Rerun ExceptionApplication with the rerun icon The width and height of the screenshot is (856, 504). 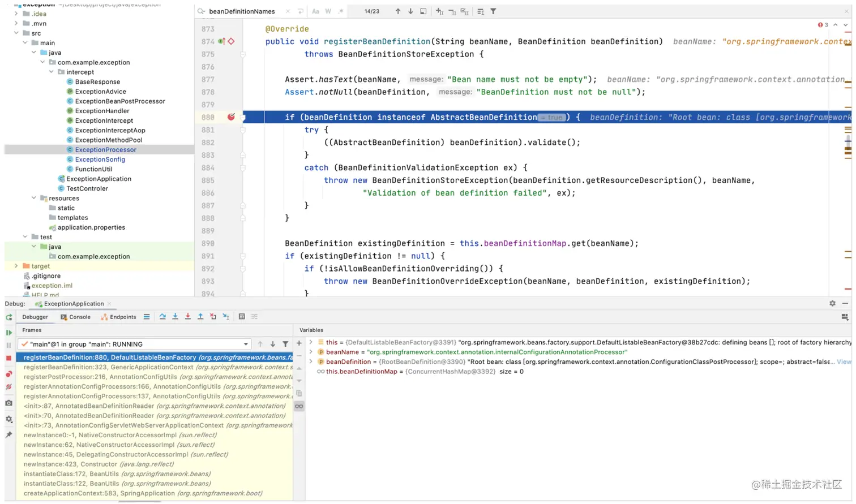(x=8, y=317)
